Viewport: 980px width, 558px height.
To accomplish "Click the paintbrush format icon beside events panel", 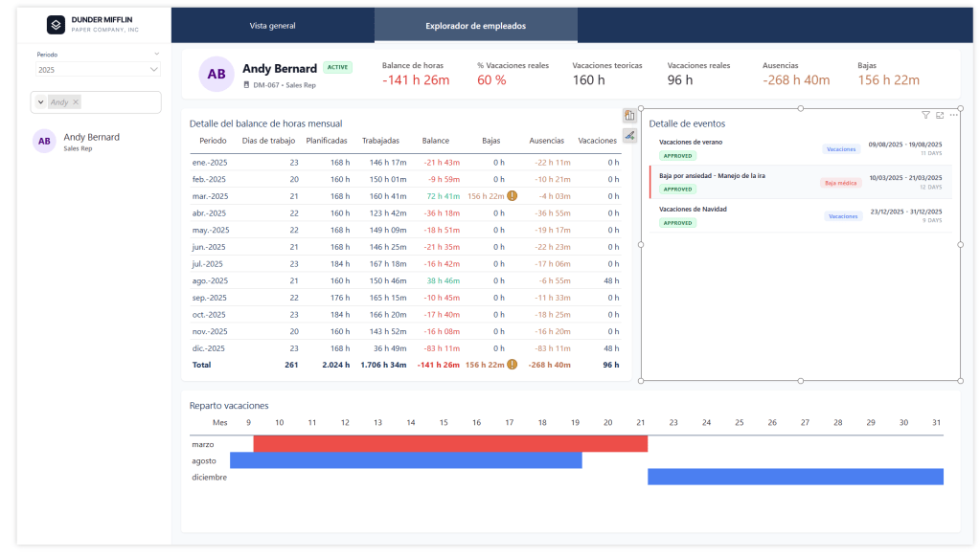I will point(629,135).
